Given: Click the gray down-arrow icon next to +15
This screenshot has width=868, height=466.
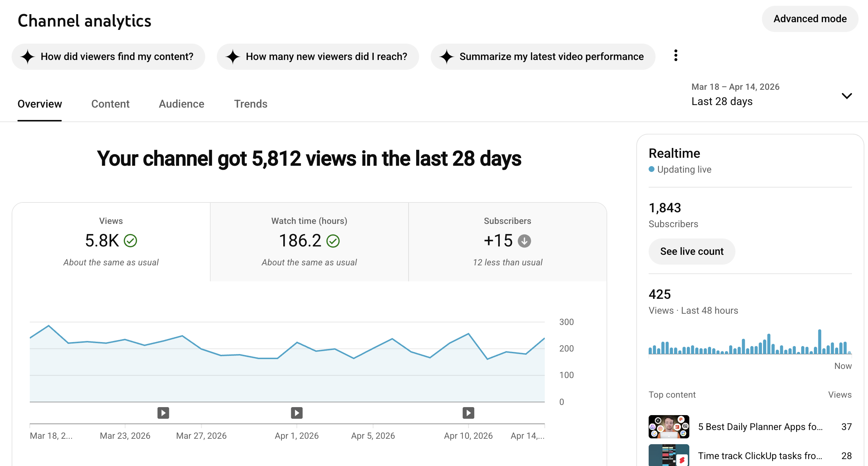Looking at the screenshot, I should pos(524,241).
